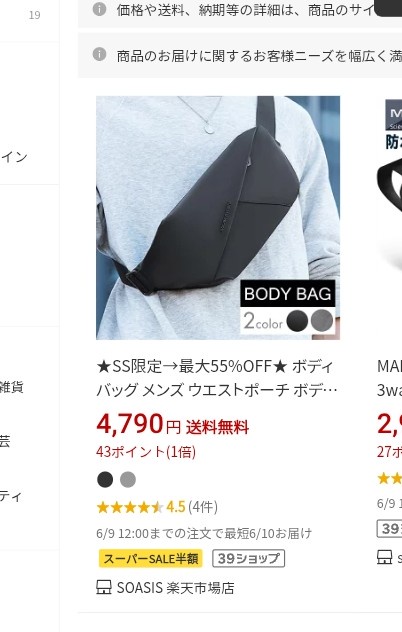402x632 pixels.
Task: Open the ★SS限定→最大55%OFF★ product title
Action: pyautogui.click(x=217, y=378)
